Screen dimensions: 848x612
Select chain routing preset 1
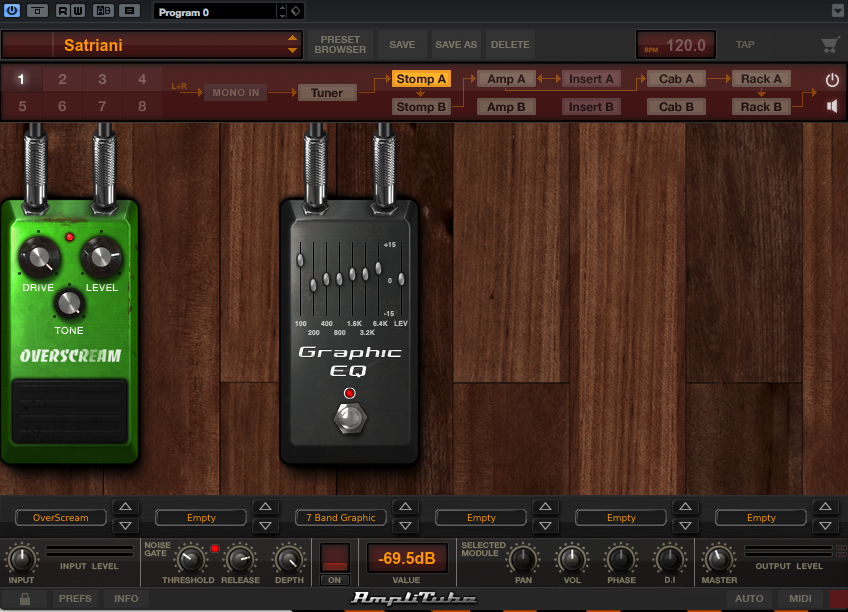tap(22, 79)
